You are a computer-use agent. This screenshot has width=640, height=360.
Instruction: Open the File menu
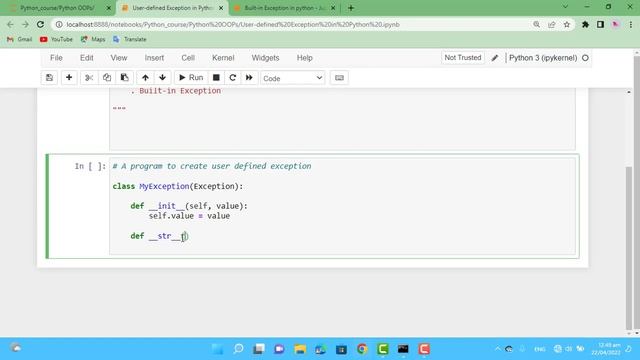(56, 58)
